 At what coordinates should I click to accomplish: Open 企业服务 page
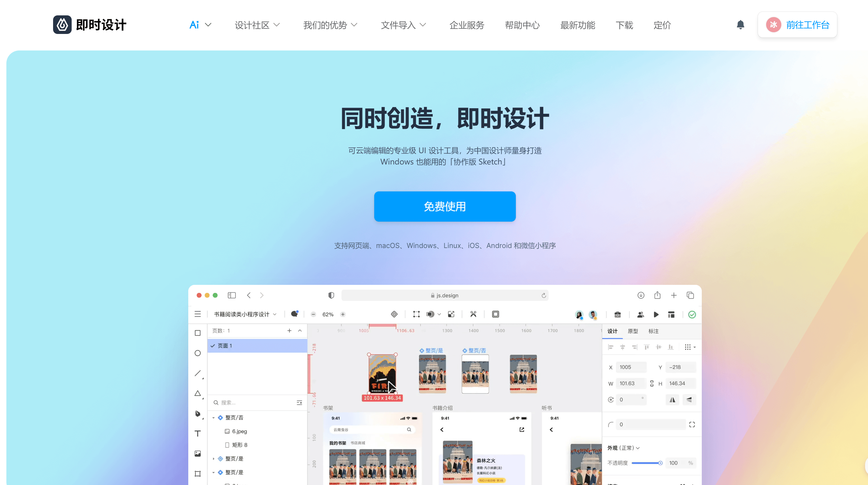click(467, 25)
